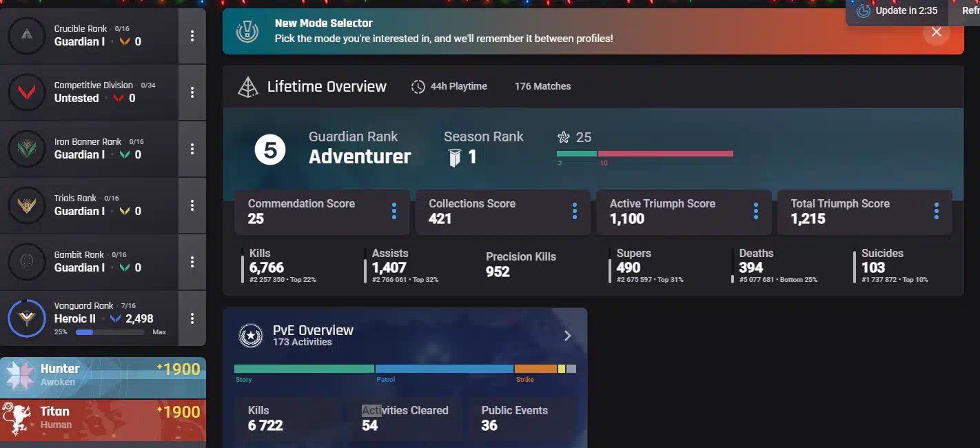The height and width of the screenshot is (448, 980).
Task: Click the commendation score green-red bar
Action: [645, 154]
